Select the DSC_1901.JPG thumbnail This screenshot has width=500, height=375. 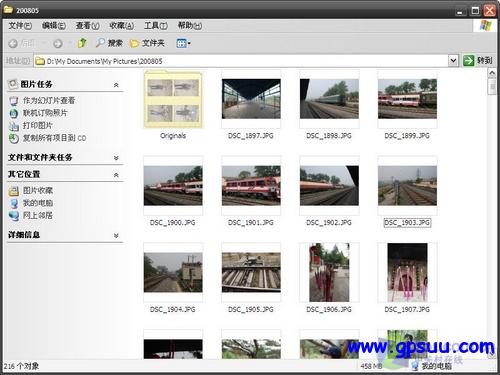tap(251, 186)
